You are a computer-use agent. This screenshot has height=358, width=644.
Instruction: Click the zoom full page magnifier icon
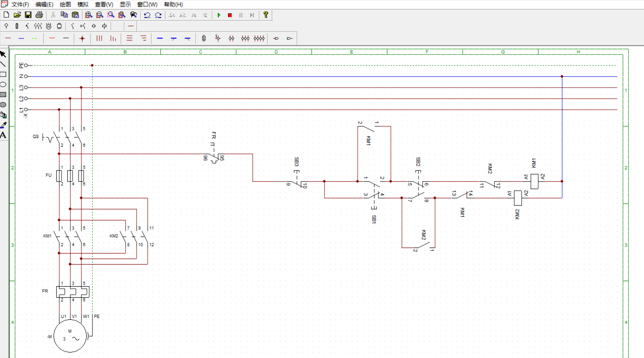click(122, 15)
